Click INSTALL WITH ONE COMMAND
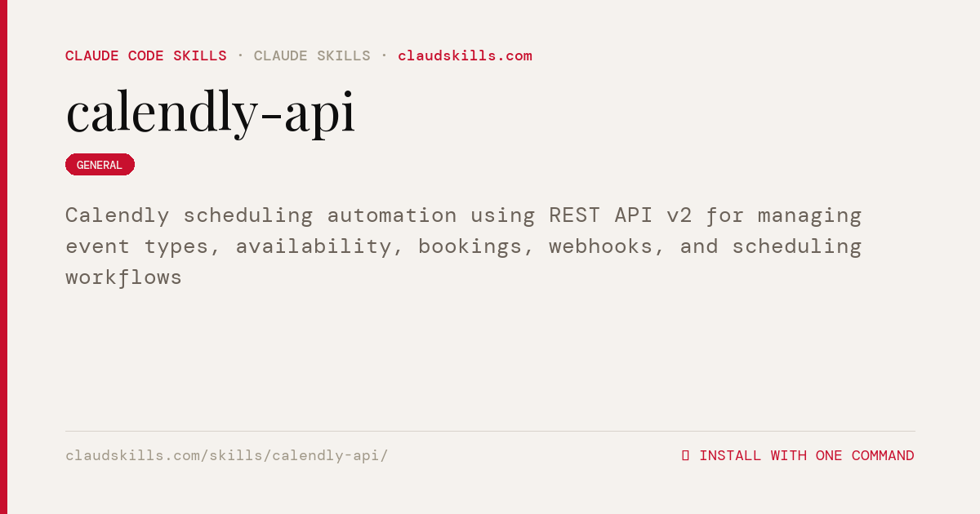This screenshot has height=514, width=980. tap(807, 455)
